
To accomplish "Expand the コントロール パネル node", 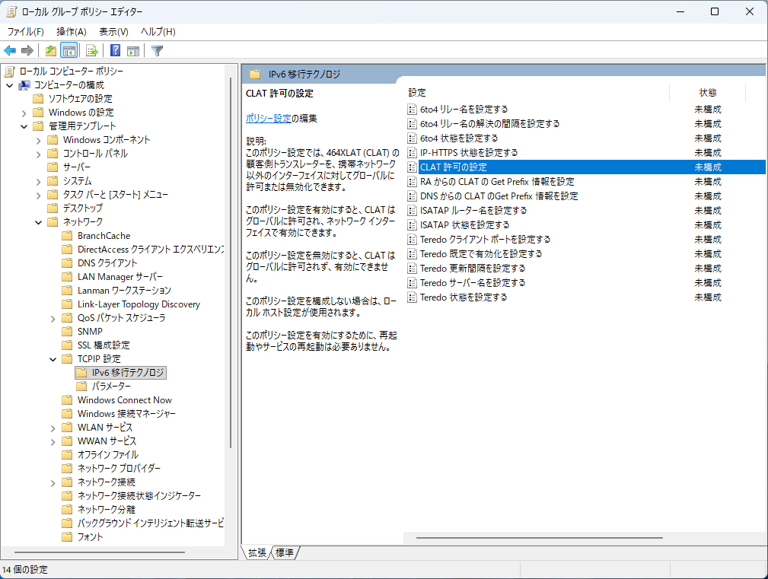I will coord(39,154).
